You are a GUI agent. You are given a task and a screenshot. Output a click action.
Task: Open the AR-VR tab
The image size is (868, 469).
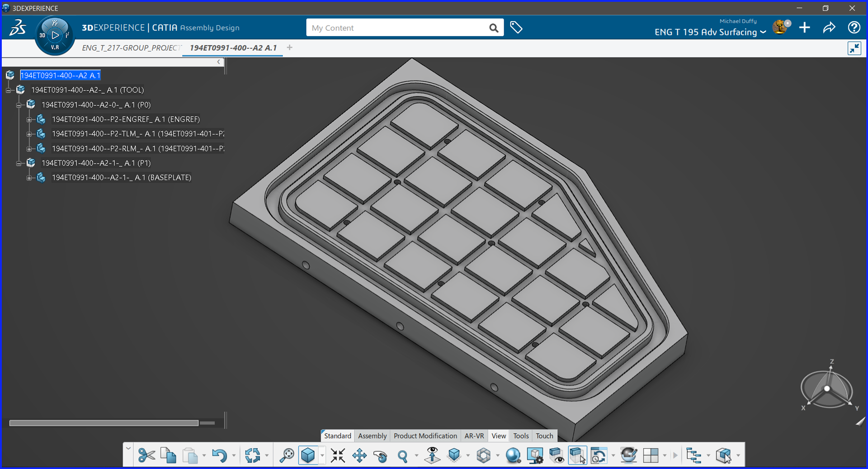point(474,436)
